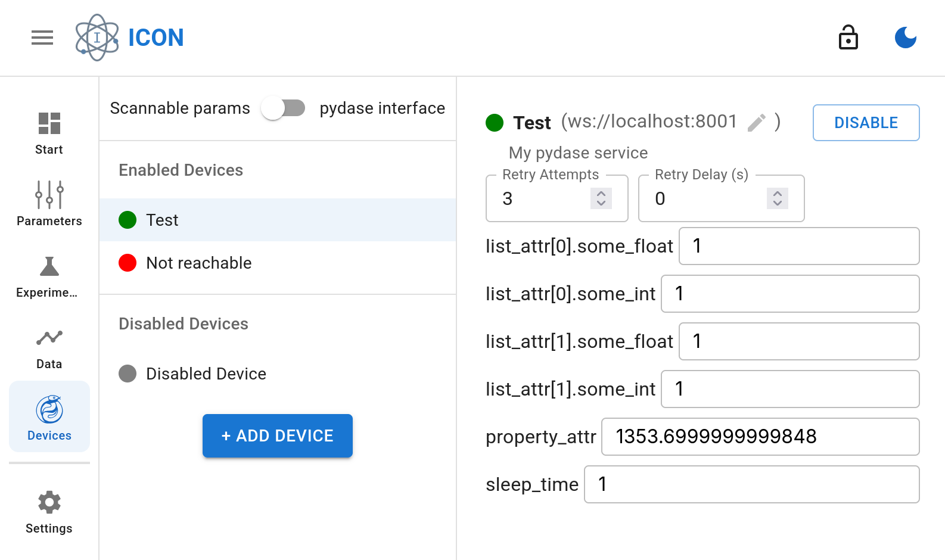Go to the Parameters section
The width and height of the screenshot is (945, 560).
coord(49,204)
